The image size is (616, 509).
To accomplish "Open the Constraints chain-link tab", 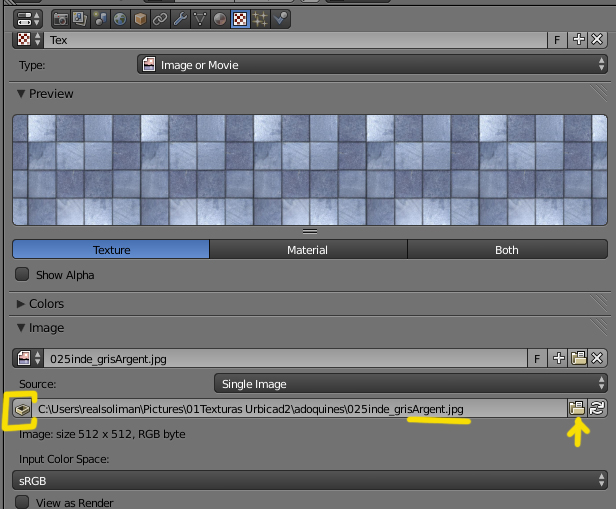I will pos(160,19).
